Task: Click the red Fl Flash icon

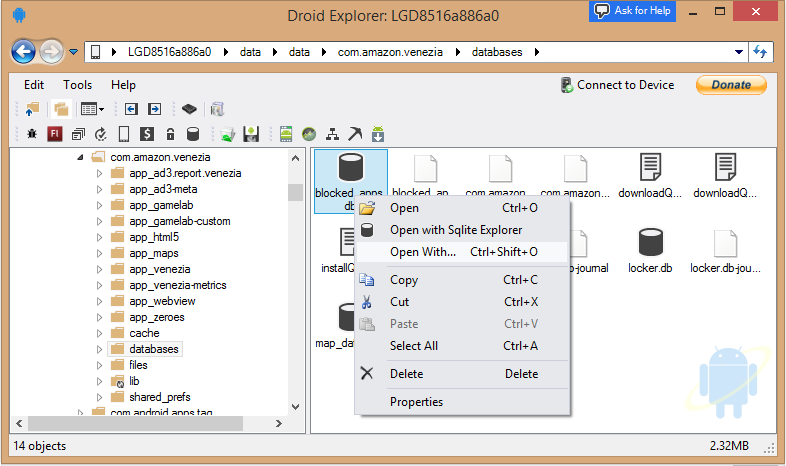Action: [55, 134]
